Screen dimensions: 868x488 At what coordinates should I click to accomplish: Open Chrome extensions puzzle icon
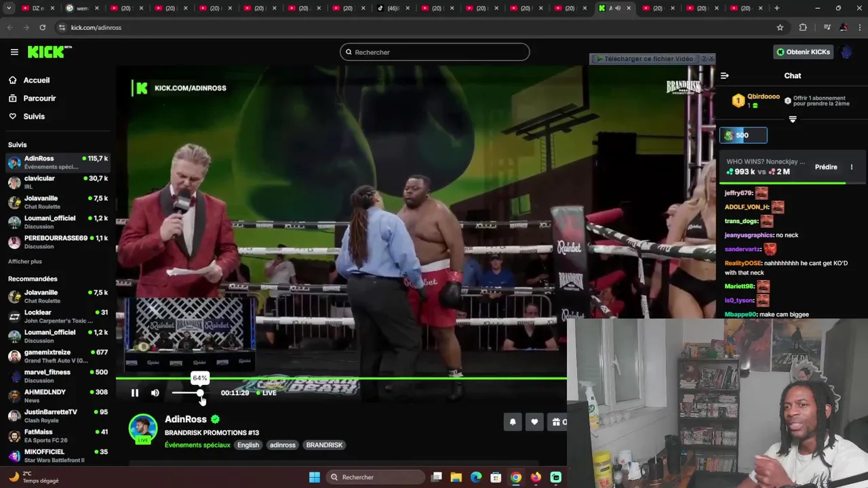(x=803, y=27)
